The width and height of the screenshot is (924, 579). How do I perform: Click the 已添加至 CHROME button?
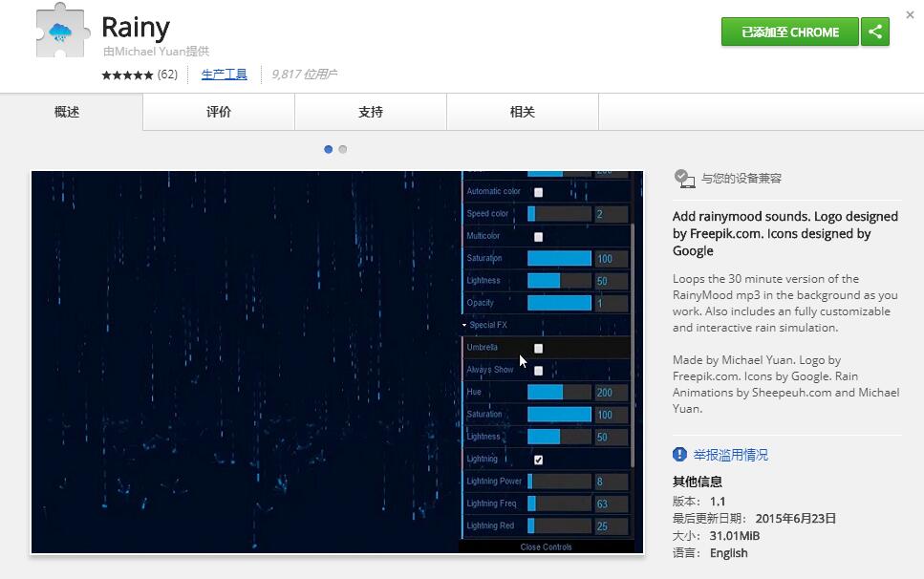(x=789, y=32)
